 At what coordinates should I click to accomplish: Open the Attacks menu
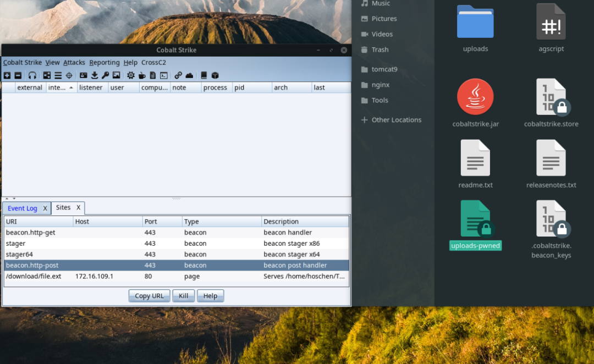point(74,63)
